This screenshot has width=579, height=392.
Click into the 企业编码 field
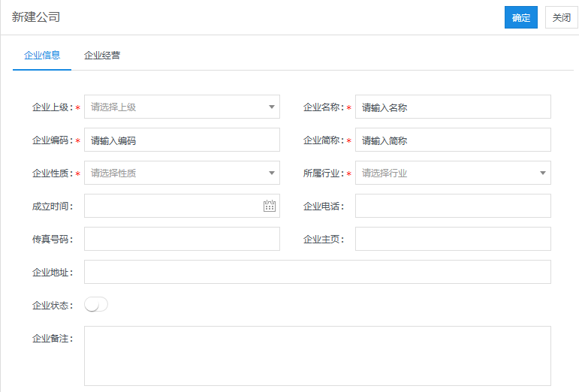(182, 140)
